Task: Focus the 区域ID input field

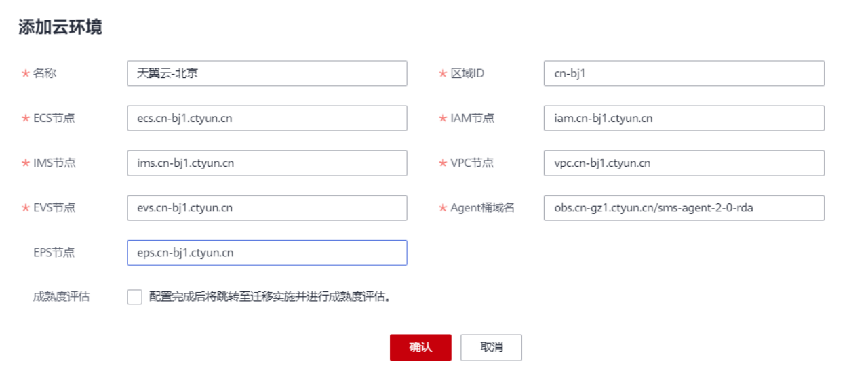Action: click(x=684, y=73)
